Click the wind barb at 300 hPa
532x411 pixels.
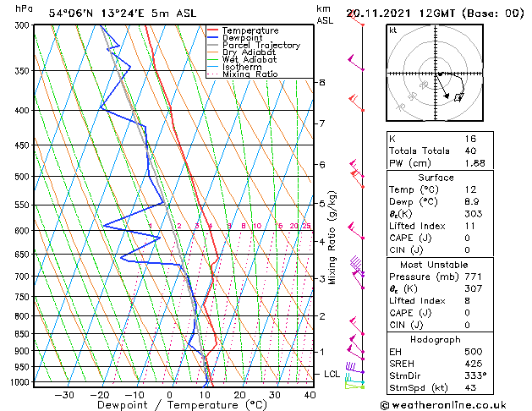click(x=355, y=19)
